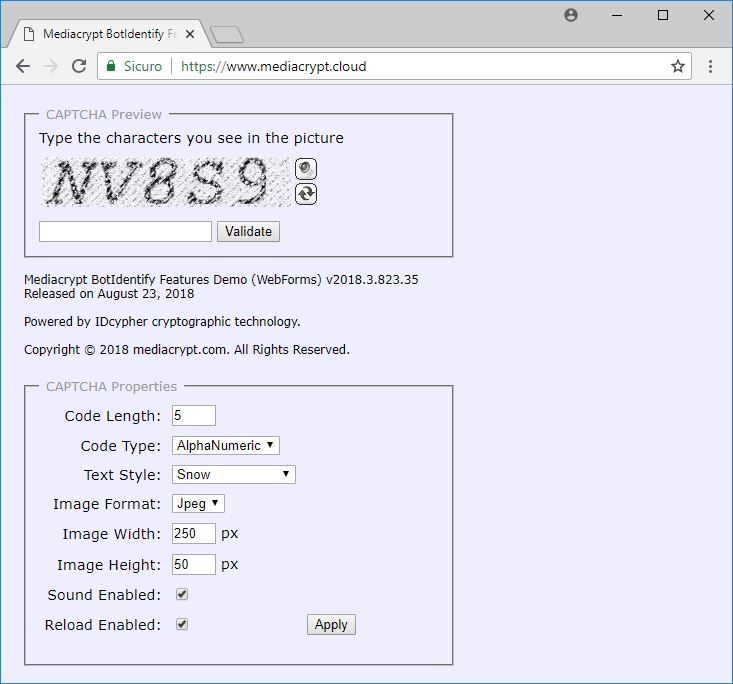Open the Chrome three-dot menu
733x684 pixels.
710,66
